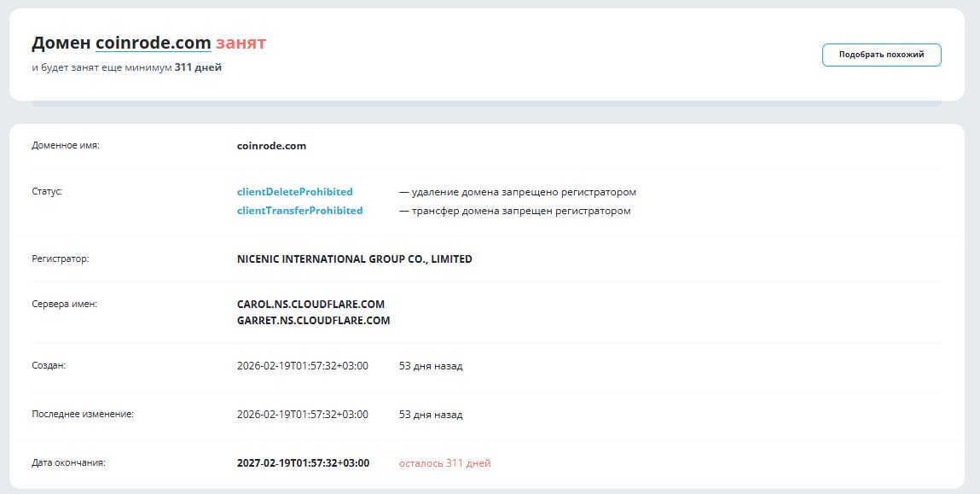Click the GARRET.NS.CLOUDFLARE.COM nameserver
Image resolution: width=980 pixels, height=494 pixels.
click(x=313, y=320)
